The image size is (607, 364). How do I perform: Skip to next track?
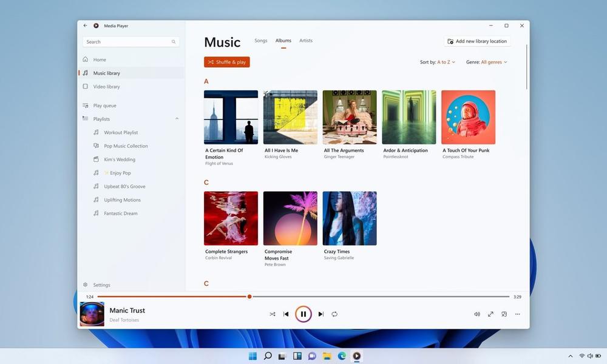[321, 314]
